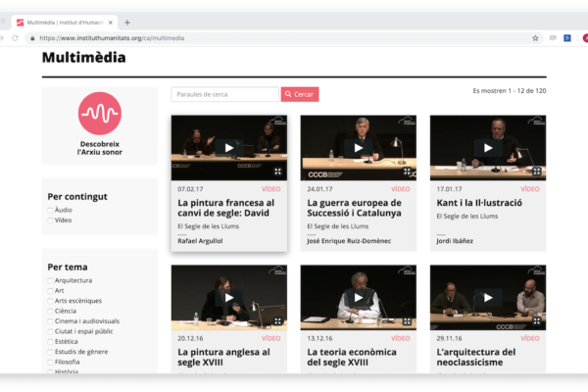The height and width of the screenshot is (392, 588).
Task: Bookmark this page with the star icon
Action: coord(535,38)
